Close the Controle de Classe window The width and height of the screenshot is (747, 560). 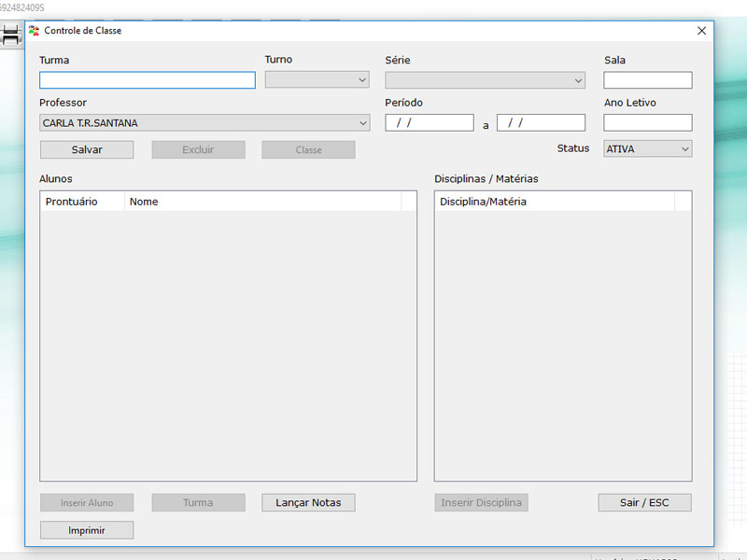coord(701,31)
